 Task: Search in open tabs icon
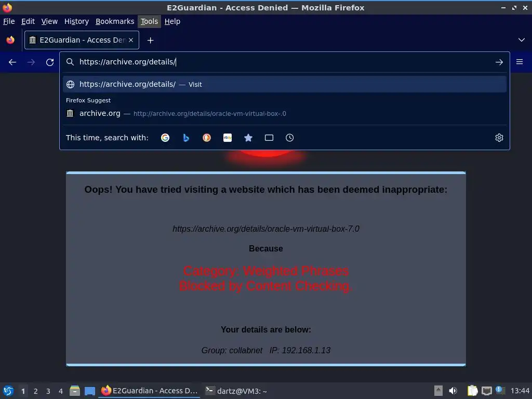click(269, 138)
